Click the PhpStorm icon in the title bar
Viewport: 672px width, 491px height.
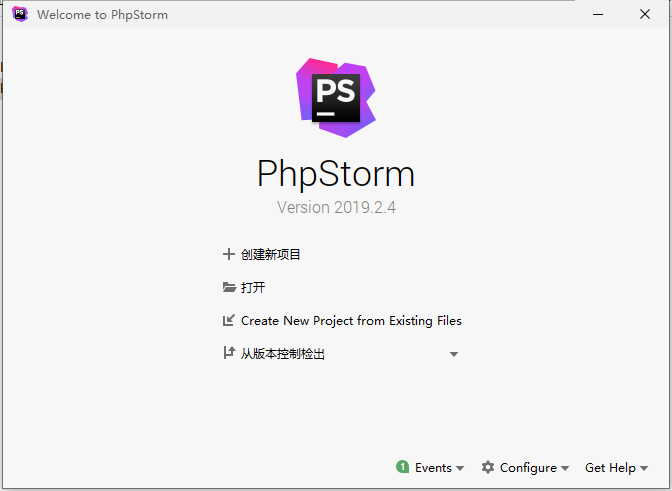20,14
